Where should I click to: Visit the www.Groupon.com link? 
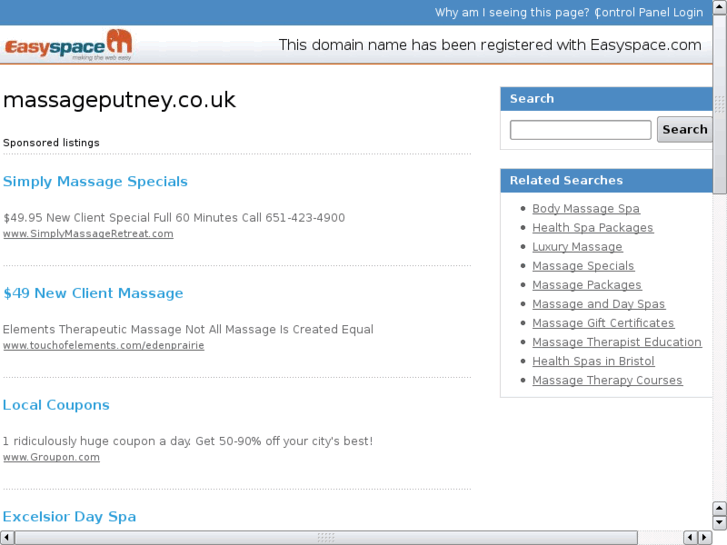click(x=51, y=457)
